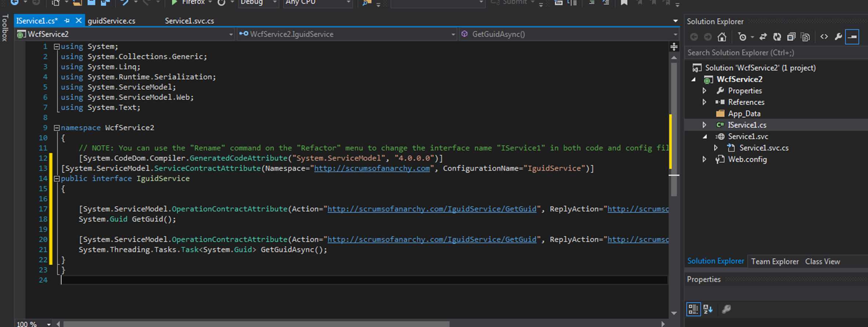
Task: Open the Pending Changes Filter clock icon
Action: point(742,37)
